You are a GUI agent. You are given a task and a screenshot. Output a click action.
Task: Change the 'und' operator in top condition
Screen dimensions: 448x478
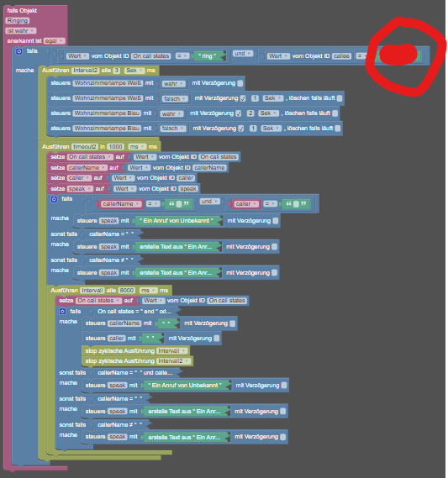point(243,54)
